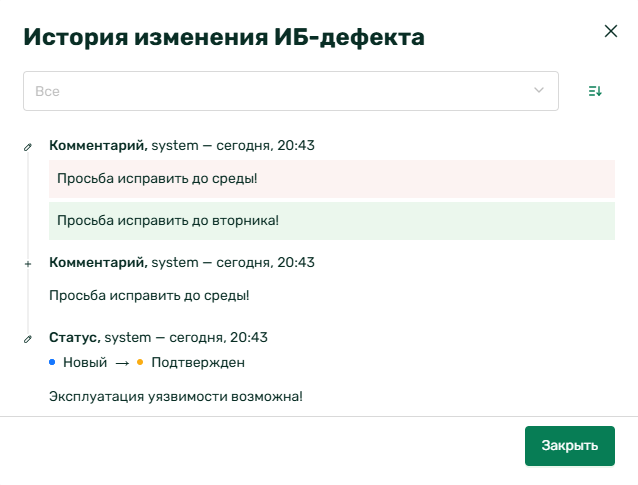Image resolution: width=638 pixels, height=485 pixels.
Task: Select the red removed comment text до среды
Action: pos(332,179)
